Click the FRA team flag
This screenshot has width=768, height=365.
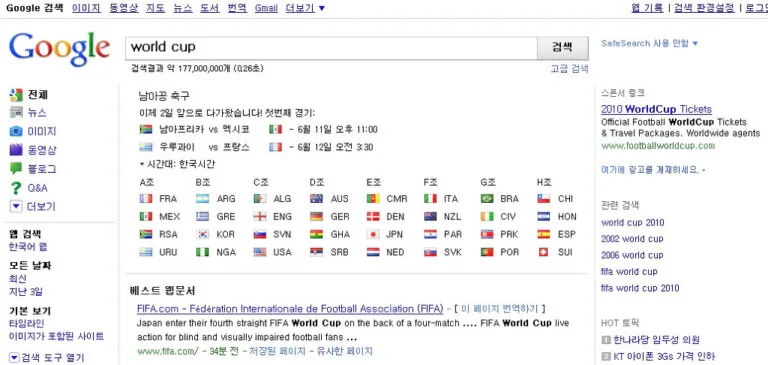click(146, 199)
